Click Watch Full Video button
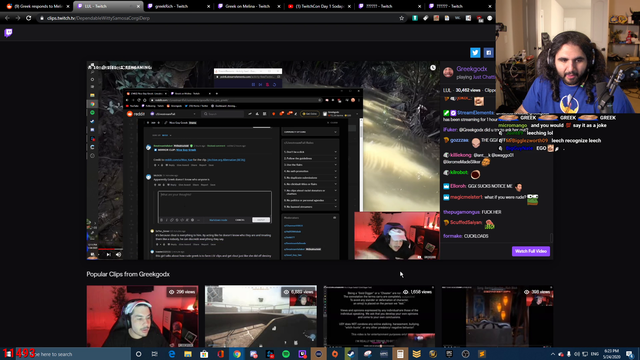This screenshot has width=640, height=360. (531, 251)
